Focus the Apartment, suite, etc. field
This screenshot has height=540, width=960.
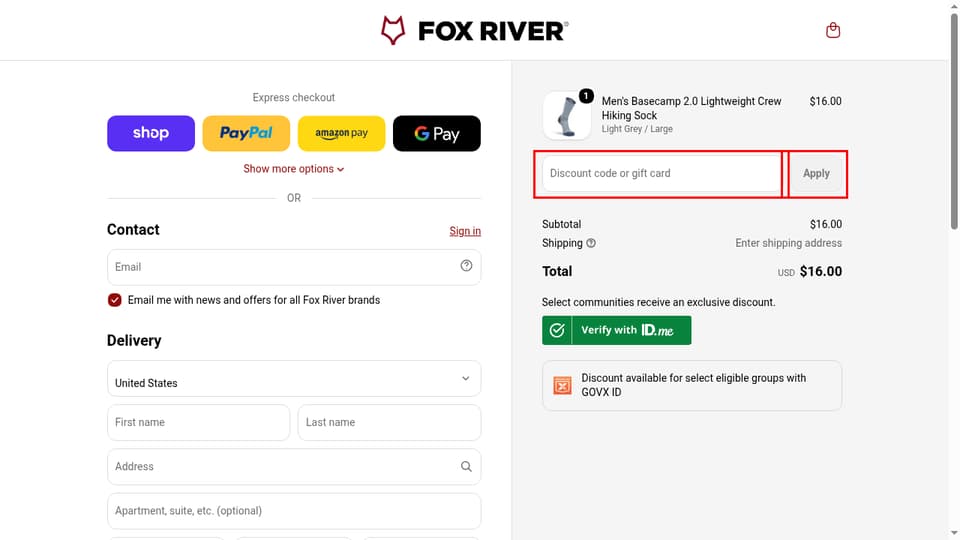[x=294, y=511]
